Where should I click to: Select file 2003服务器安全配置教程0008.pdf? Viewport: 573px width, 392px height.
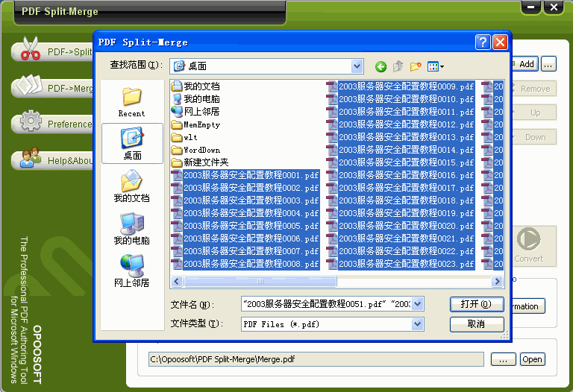[245, 264]
